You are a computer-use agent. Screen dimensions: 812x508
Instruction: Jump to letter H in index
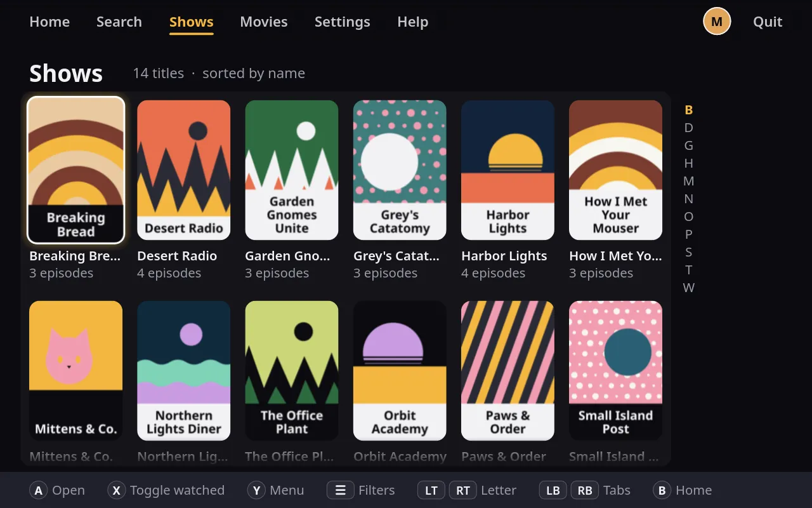point(689,163)
